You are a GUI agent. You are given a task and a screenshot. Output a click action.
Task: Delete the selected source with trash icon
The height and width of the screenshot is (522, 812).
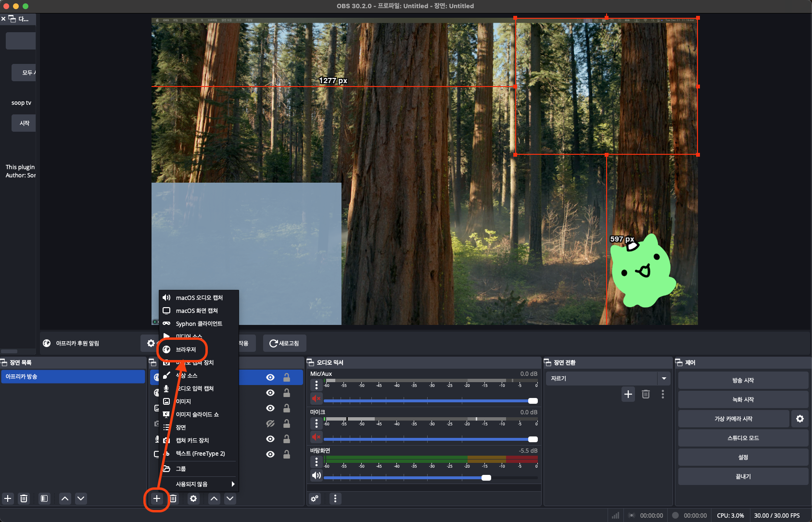173,498
